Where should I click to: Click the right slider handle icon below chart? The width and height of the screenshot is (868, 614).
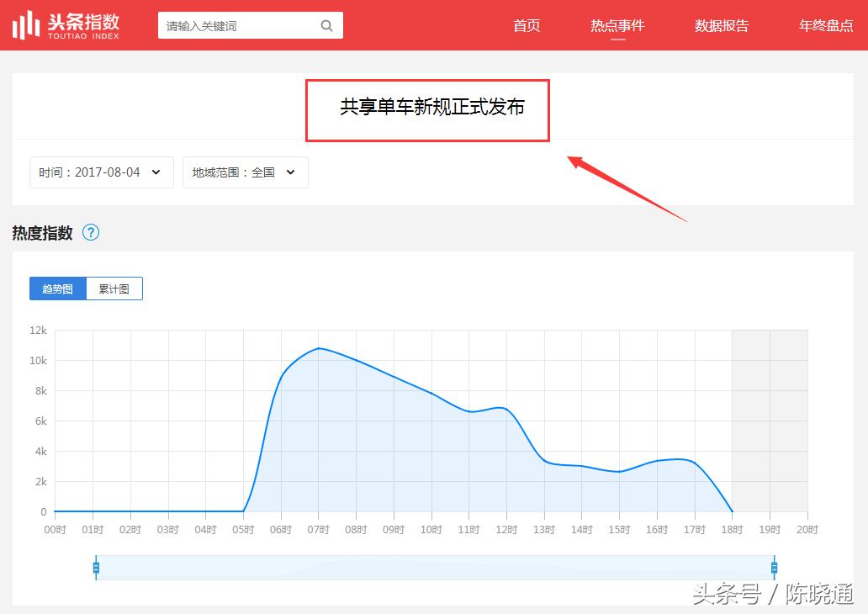(x=774, y=568)
